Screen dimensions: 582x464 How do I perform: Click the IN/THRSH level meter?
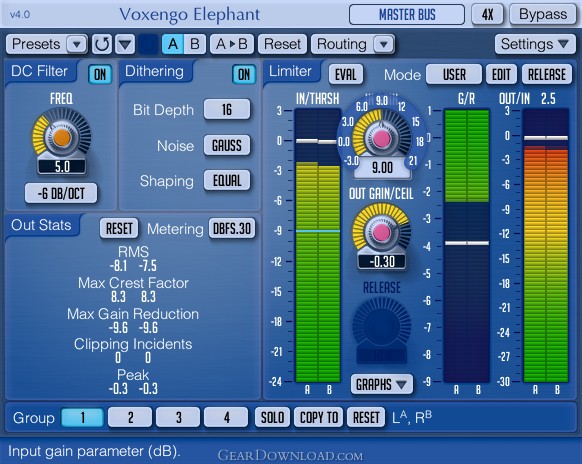point(318,245)
